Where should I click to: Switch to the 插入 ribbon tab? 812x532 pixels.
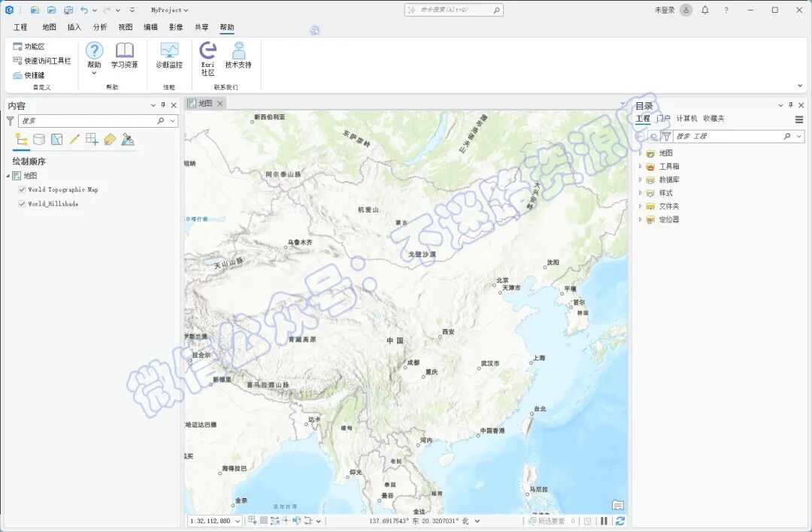point(74,28)
